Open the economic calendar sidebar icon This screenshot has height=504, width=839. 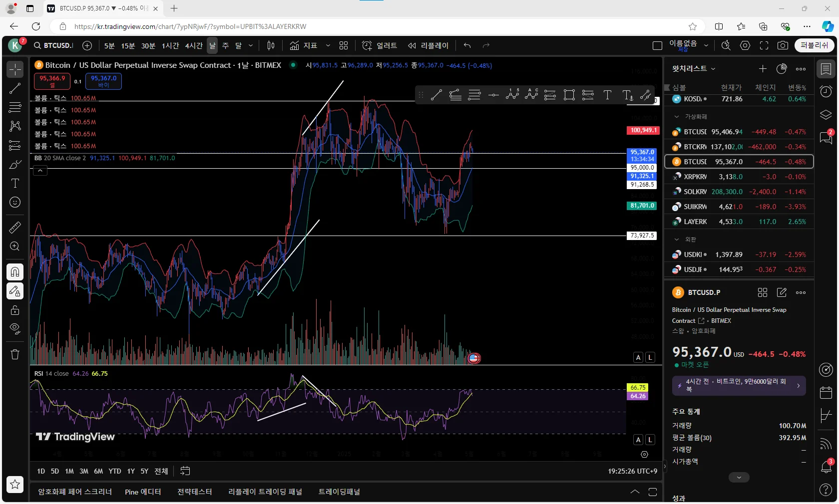coord(826,392)
